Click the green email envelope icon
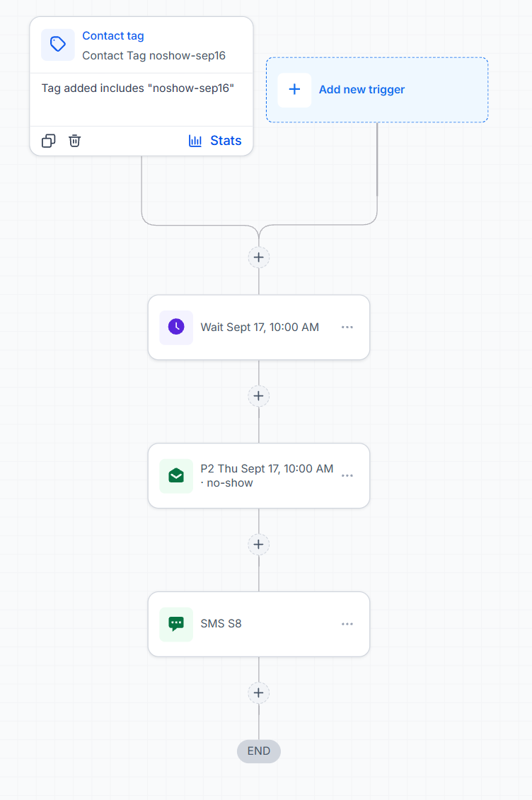532x800 pixels. pyautogui.click(x=176, y=475)
